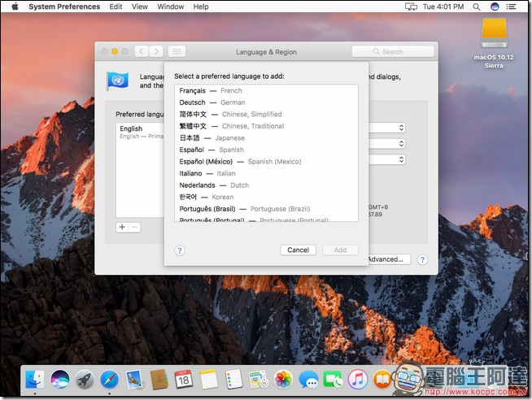Image resolution: width=532 pixels, height=400 pixels.
Task: Cancel adding a language
Action: coord(299,250)
